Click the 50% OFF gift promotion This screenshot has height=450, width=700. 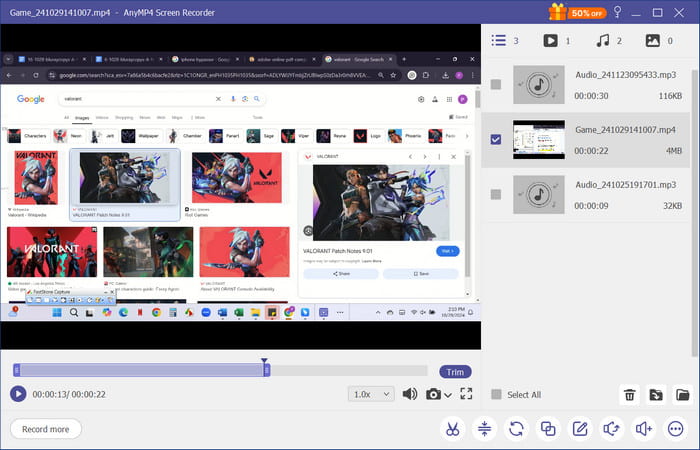[x=577, y=12]
